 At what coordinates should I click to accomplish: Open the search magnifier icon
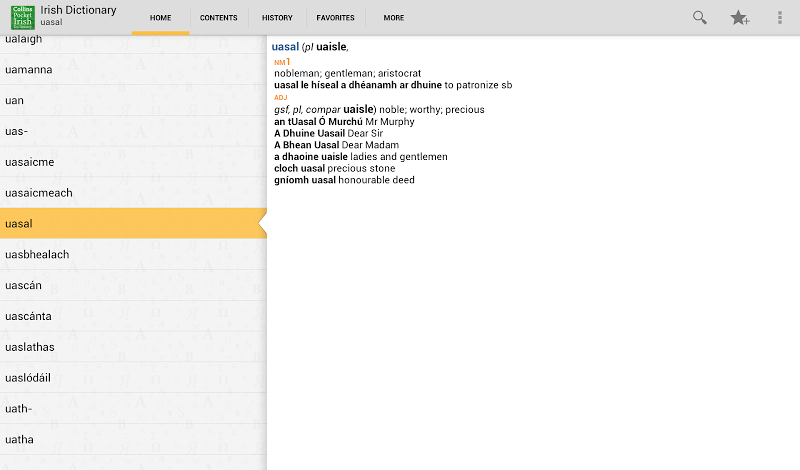699,18
